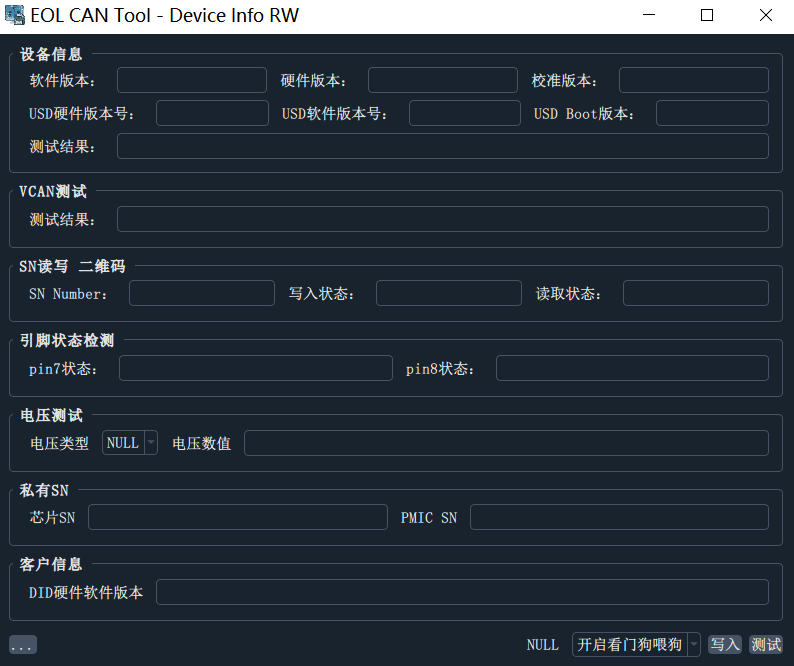Click the DID硬件软件版本 field
The image size is (794, 666).
(462, 592)
